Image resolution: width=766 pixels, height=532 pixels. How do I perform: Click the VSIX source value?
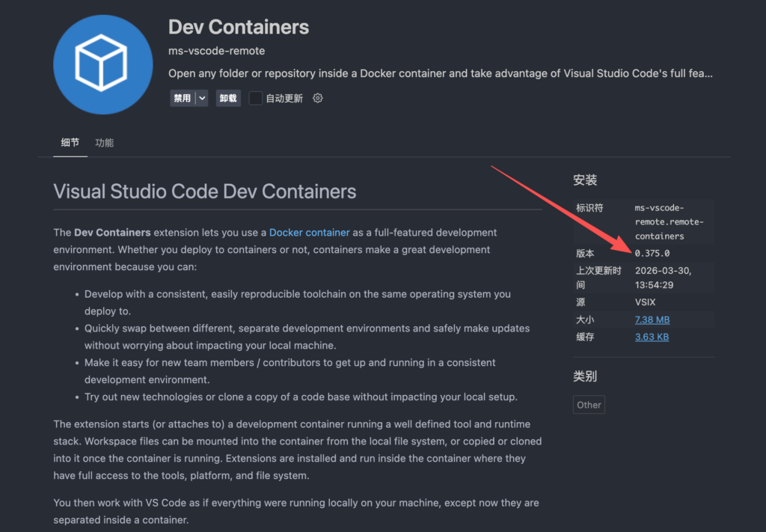pyautogui.click(x=646, y=302)
